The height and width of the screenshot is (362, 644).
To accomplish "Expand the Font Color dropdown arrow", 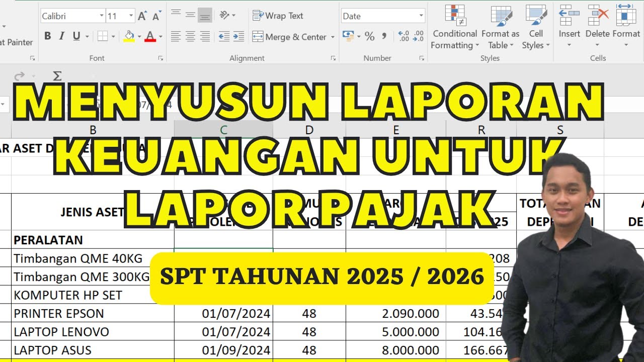I will point(160,37).
